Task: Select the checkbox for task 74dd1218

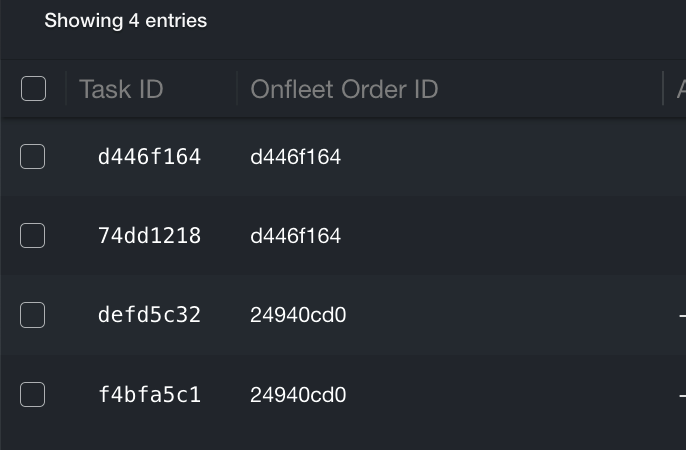Action: pyautogui.click(x=33, y=236)
